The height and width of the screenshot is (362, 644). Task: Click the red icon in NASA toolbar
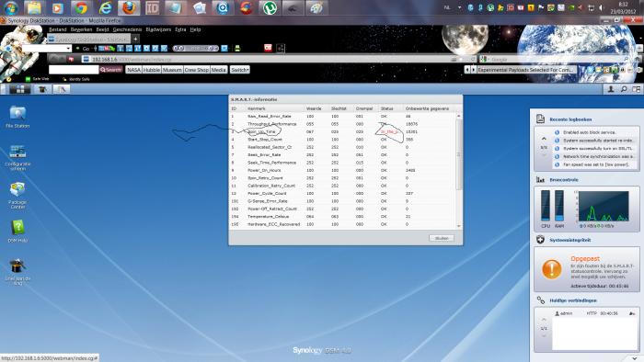pyautogui.click(x=268, y=48)
